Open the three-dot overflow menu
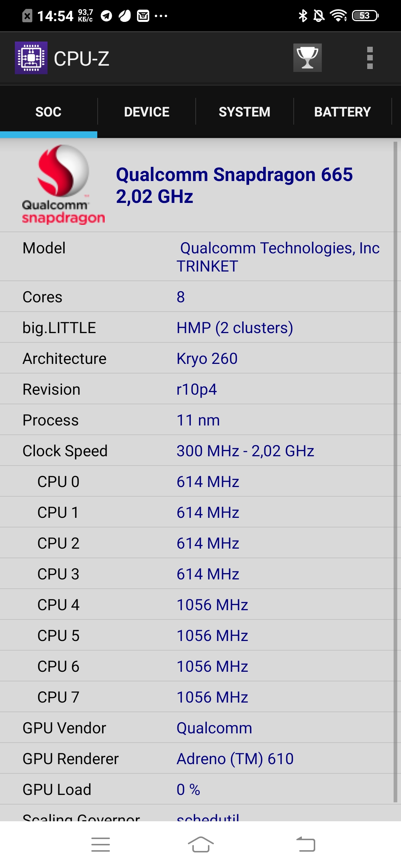The image size is (401, 868). [x=369, y=58]
